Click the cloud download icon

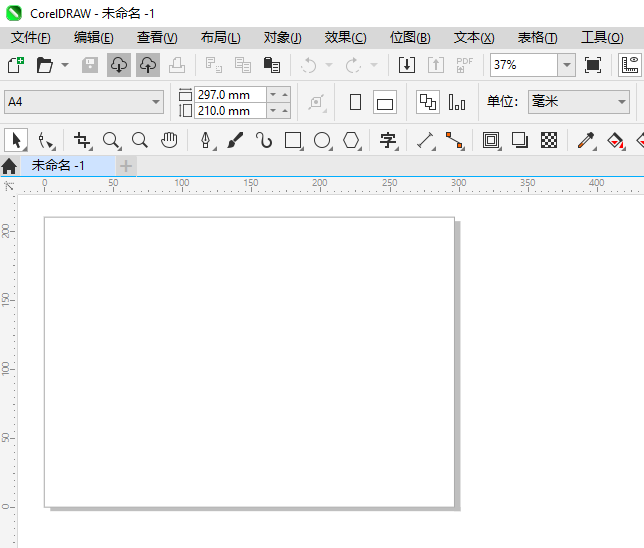pyautogui.click(x=119, y=65)
